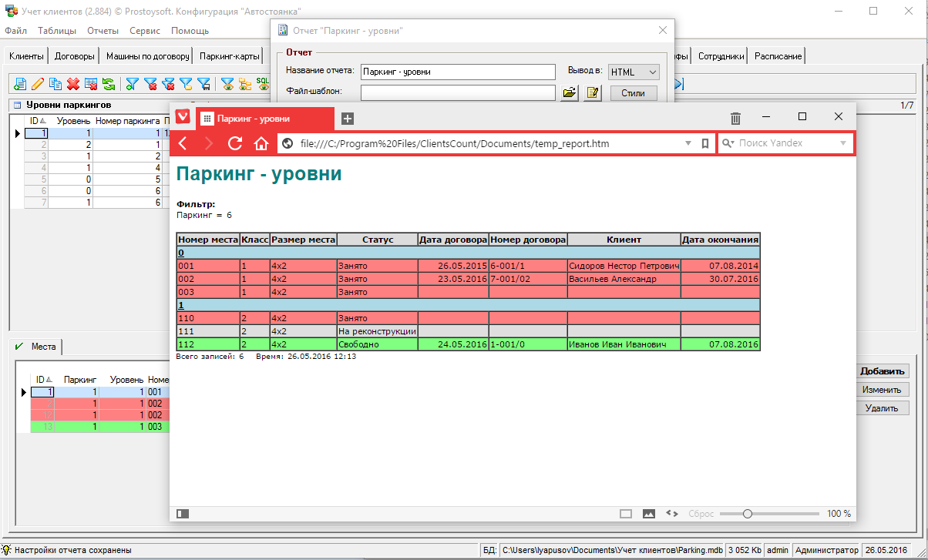Expand the Yandex search field dropdown
Viewport: 928px width, 560px height.
[843, 143]
